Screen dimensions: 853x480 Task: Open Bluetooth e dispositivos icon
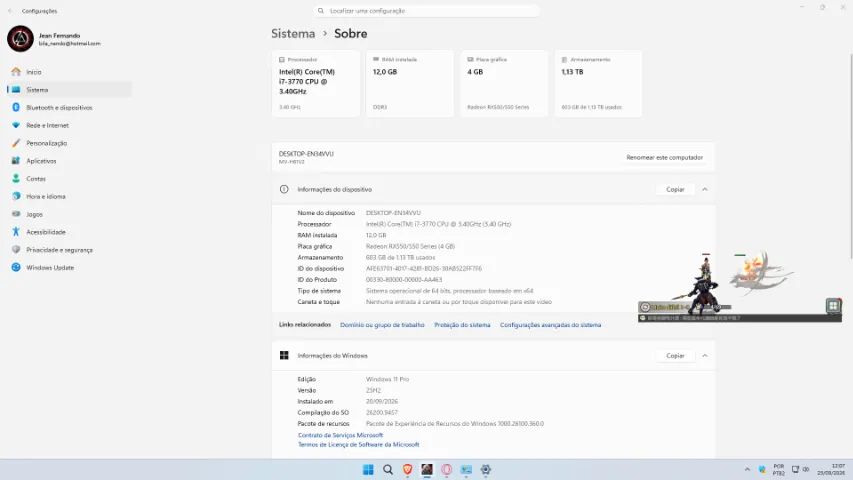pyautogui.click(x=16, y=107)
